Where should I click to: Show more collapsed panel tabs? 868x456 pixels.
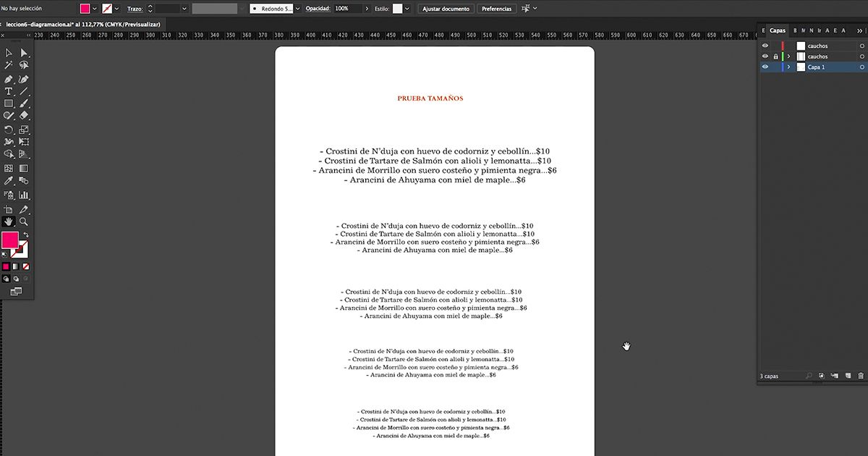[x=859, y=30]
